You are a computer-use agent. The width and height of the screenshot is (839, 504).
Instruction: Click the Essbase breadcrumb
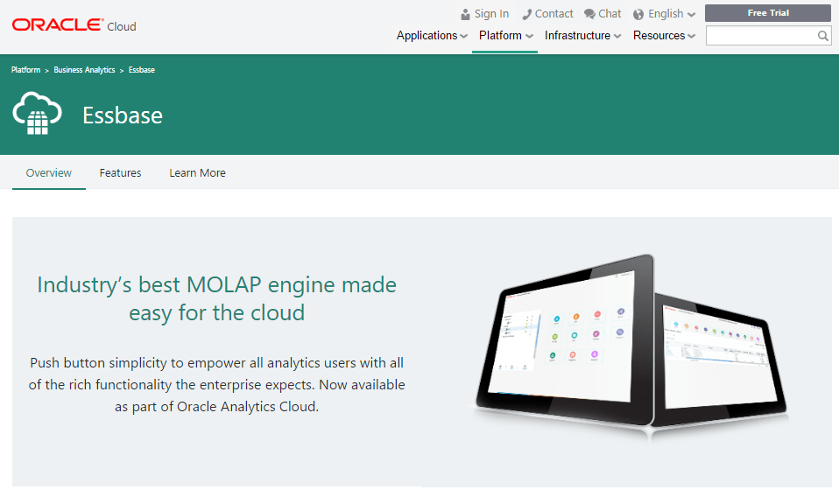click(142, 70)
